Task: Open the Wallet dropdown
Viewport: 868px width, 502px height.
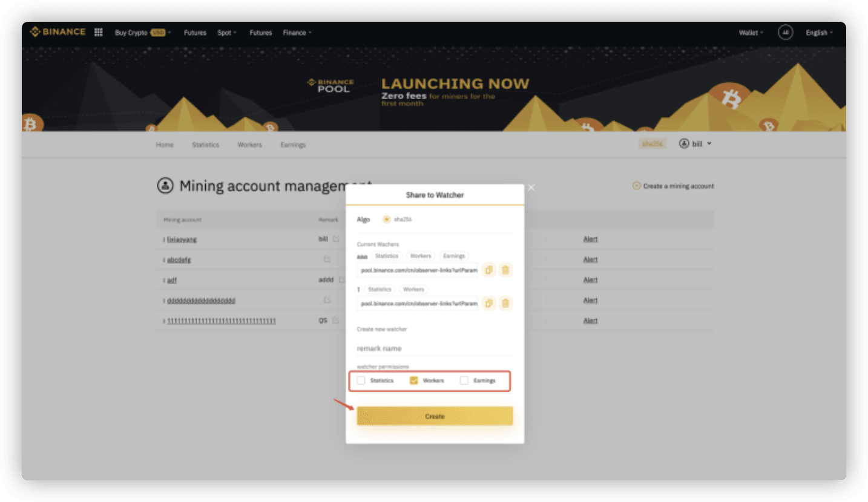Action: click(751, 33)
